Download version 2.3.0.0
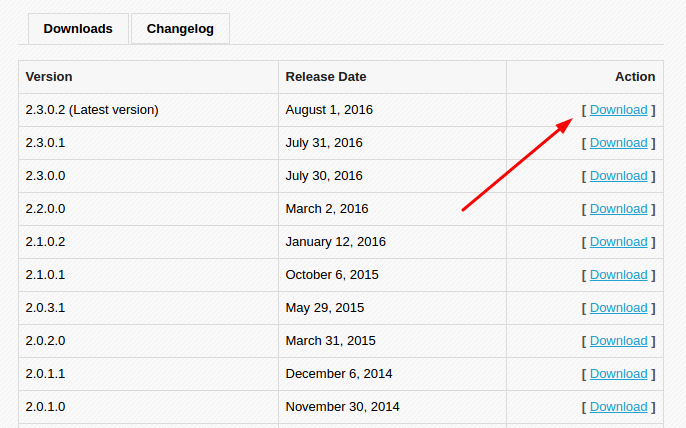686x428 pixels. click(x=618, y=176)
